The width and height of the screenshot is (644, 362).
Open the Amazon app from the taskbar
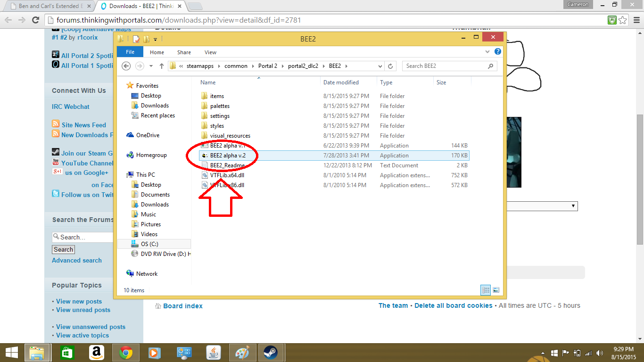point(96,353)
